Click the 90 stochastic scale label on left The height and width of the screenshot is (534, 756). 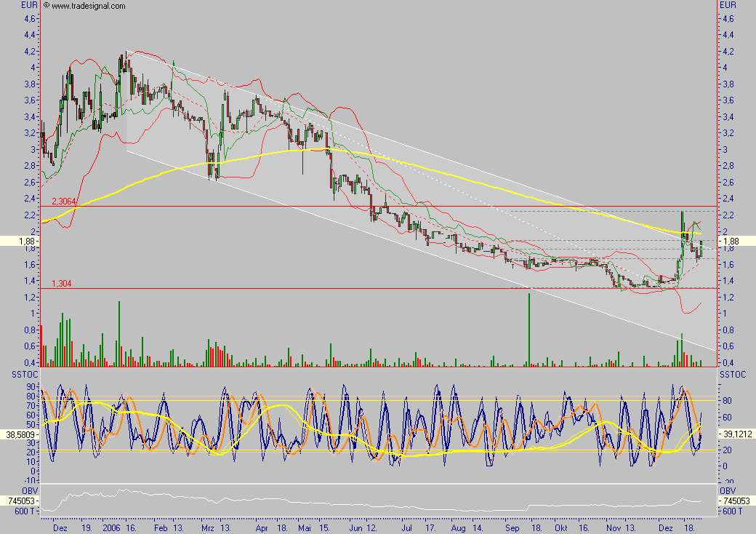pos(31,387)
